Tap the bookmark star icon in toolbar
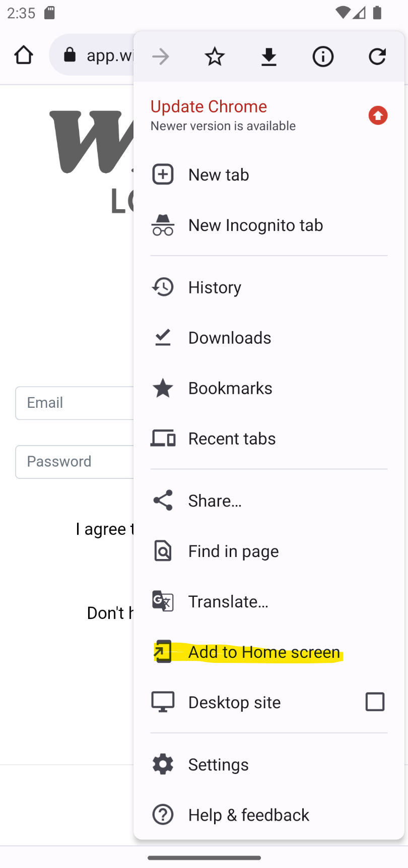The width and height of the screenshot is (408, 868). pyautogui.click(x=215, y=56)
